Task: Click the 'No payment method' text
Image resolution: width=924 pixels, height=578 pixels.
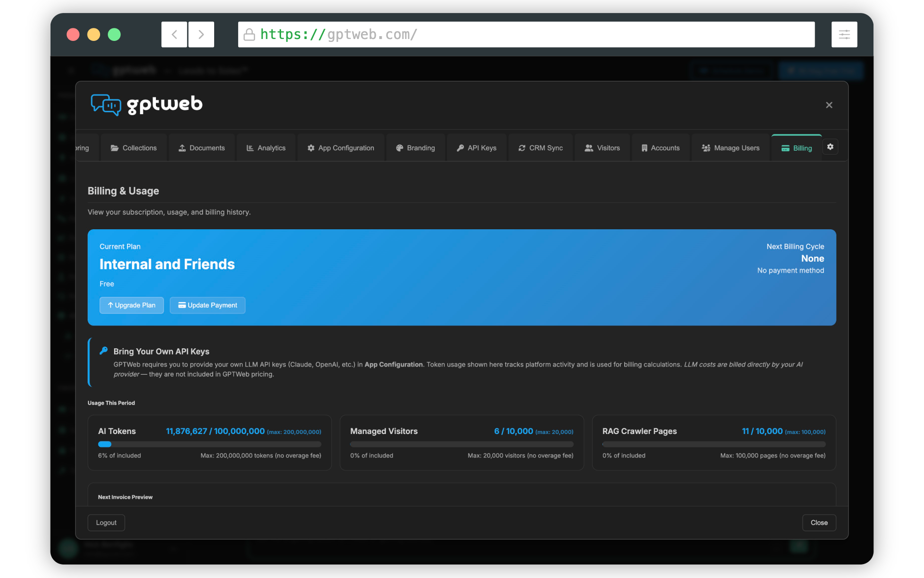Action: (x=791, y=271)
